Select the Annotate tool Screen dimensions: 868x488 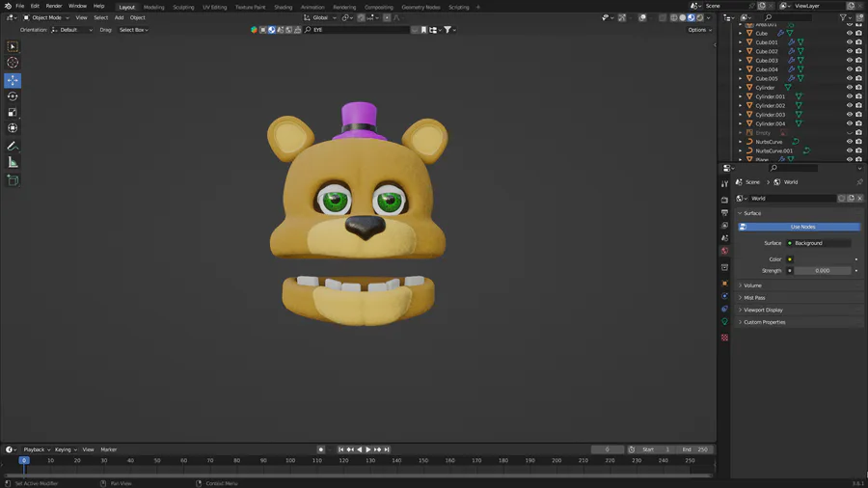click(13, 146)
